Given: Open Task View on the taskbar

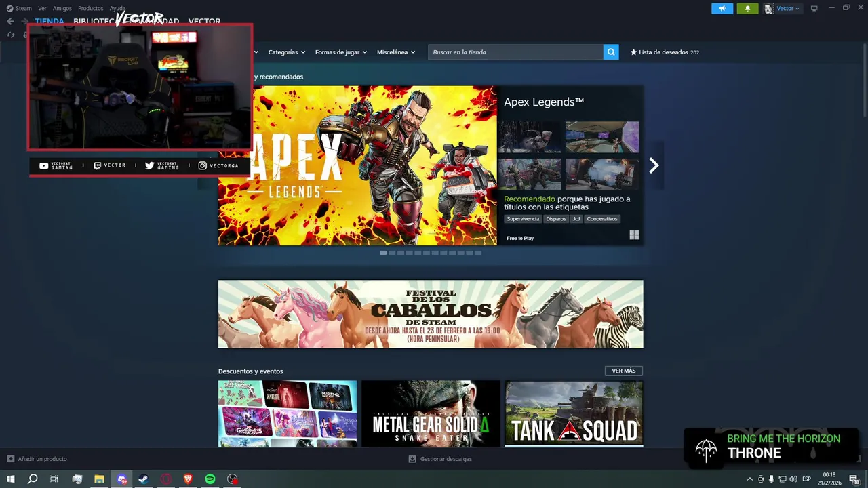Looking at the screenshot, I should coord(54,479).
